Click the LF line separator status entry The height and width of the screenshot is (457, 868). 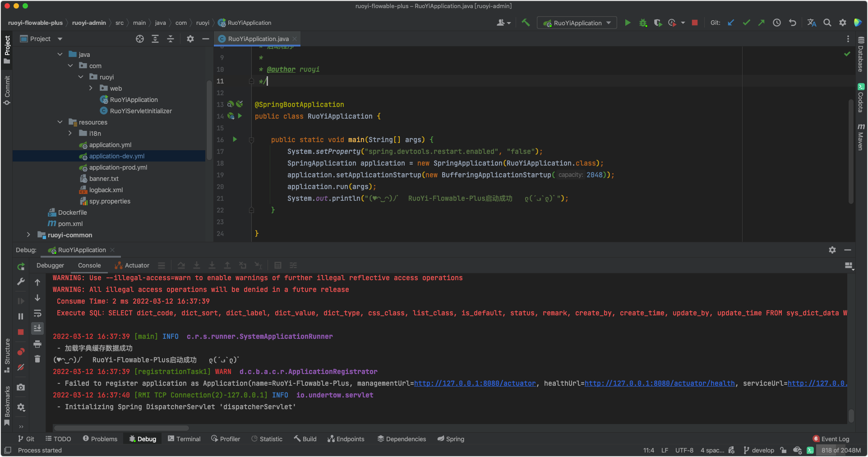(x=665, y=450)
